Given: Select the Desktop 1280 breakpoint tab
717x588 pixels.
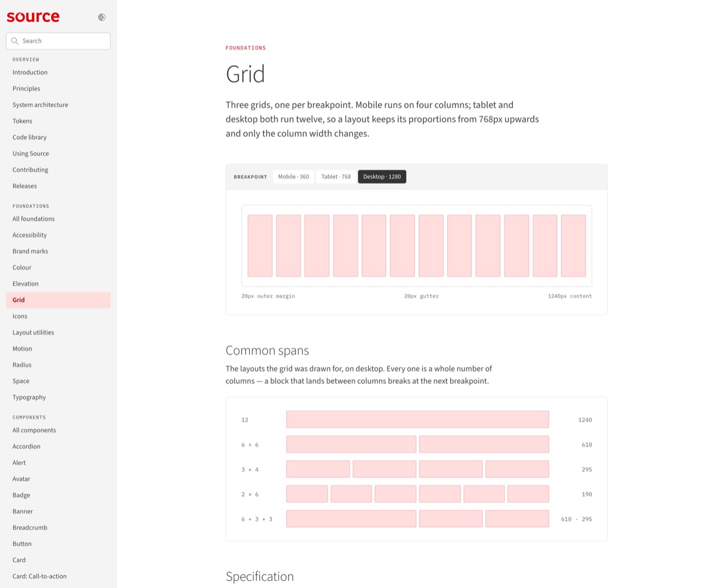Looking at the screenshot, I should [x=382, y=177].
